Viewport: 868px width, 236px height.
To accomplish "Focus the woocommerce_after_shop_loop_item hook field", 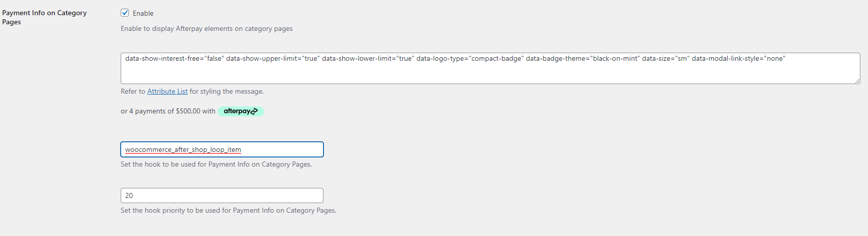I will 222,150.
